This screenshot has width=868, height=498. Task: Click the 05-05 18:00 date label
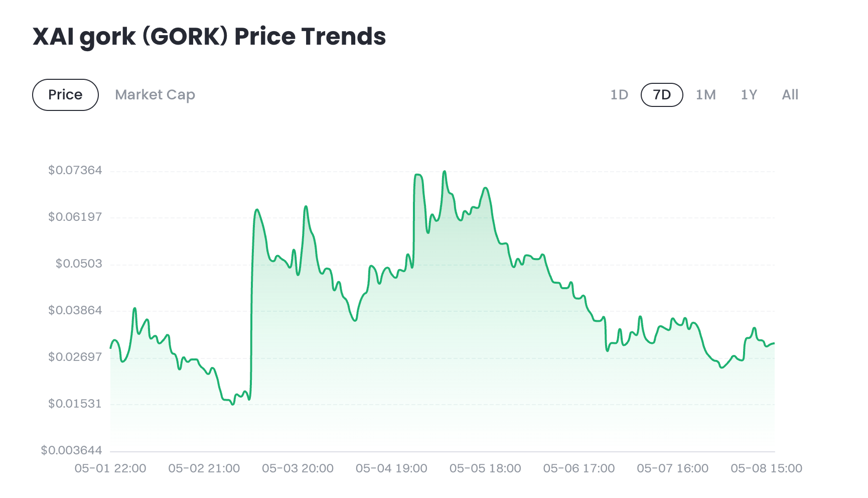point(485,468)
